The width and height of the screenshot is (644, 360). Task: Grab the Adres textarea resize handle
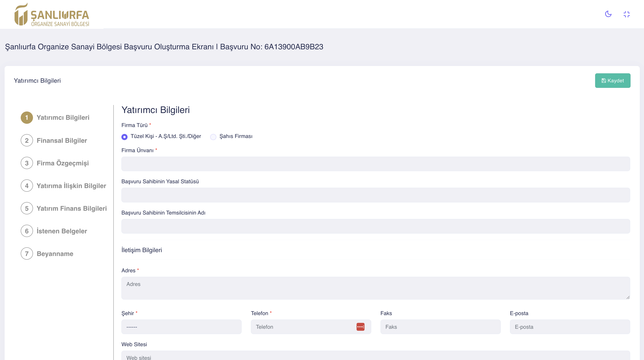pos(628,297)
